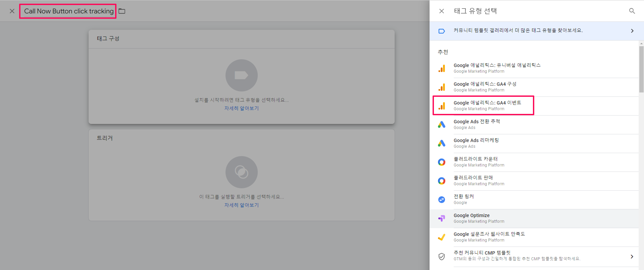Close the tag type selection panel

[x=442, y=11]
